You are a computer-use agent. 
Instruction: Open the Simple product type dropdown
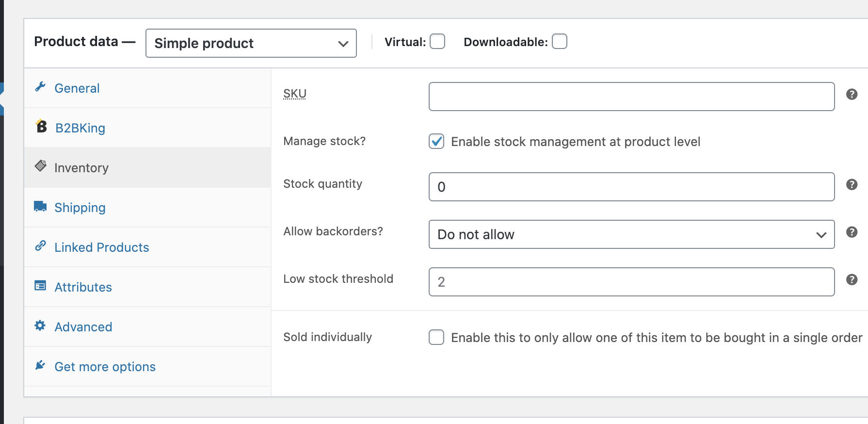[251, 43]
